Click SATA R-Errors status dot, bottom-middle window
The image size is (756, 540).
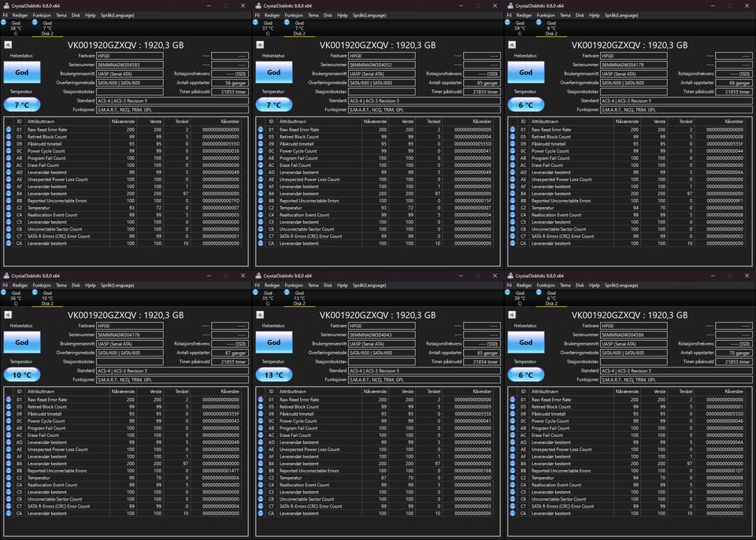point(261,506)
